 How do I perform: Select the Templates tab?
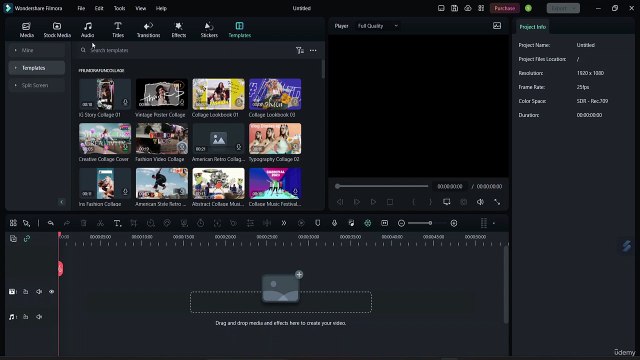coord(240,30)
